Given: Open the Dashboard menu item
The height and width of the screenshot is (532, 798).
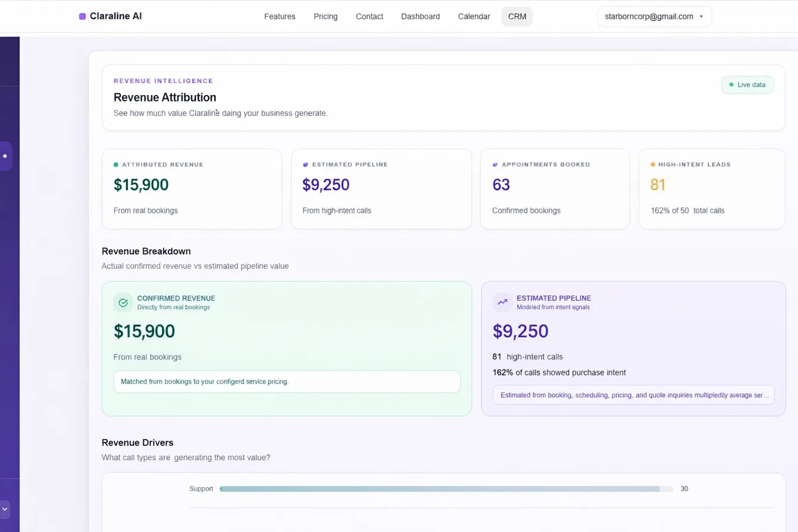Looking at the screenshot, I should (420, 16).
